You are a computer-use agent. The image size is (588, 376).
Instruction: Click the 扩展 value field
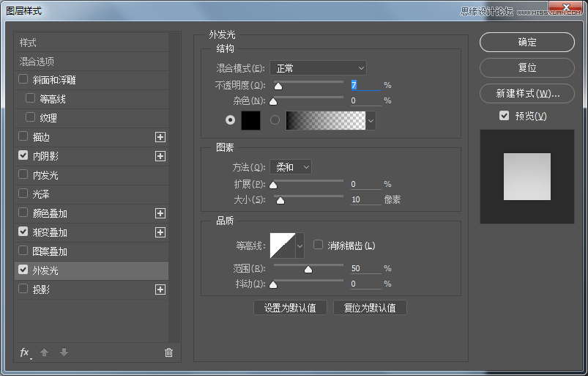pos(366,184)
